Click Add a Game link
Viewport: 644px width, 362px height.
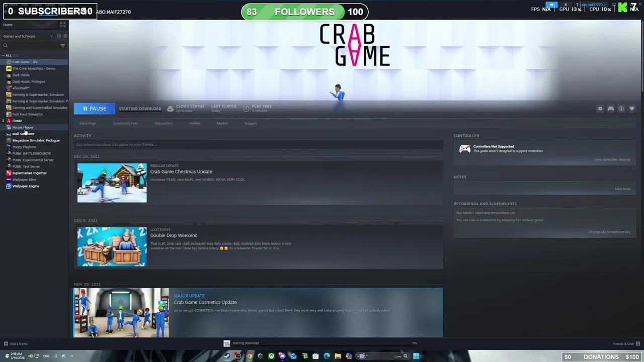[x=19, y=344]
